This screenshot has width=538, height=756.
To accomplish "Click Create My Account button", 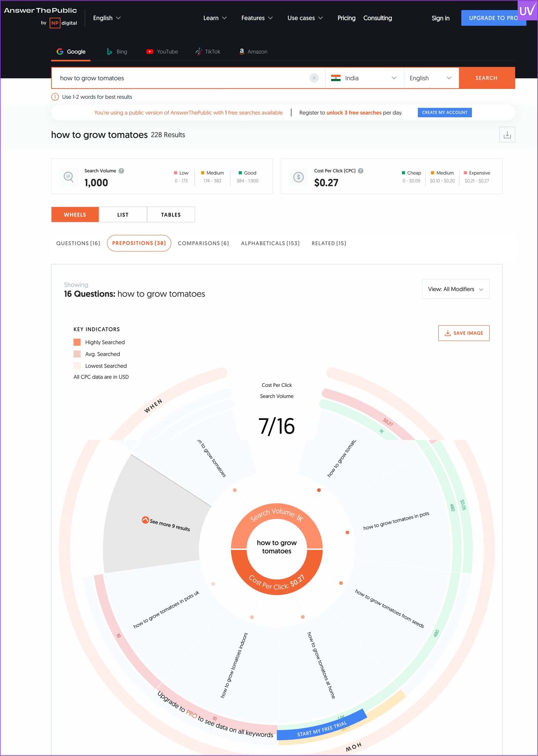I will tap(444, 112).
